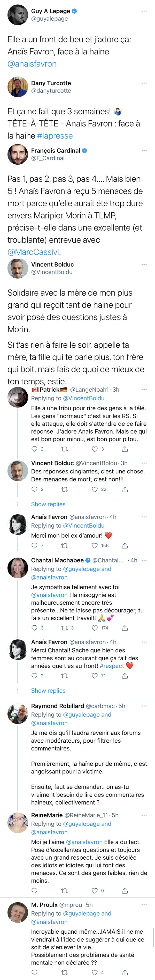Open more options on Guy A Lepage's tweet
Image resolution: width=155 pixels, height=980 pixels.
pos(144,11)
